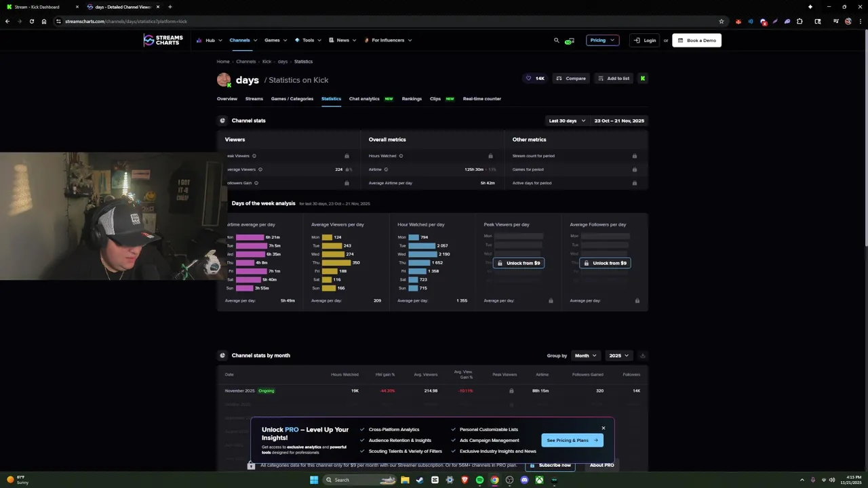Viewport: 868px width, 488px height.
Task: Expand the For Influencers menu
Action: pyautogui.click(x=388, y=40)
